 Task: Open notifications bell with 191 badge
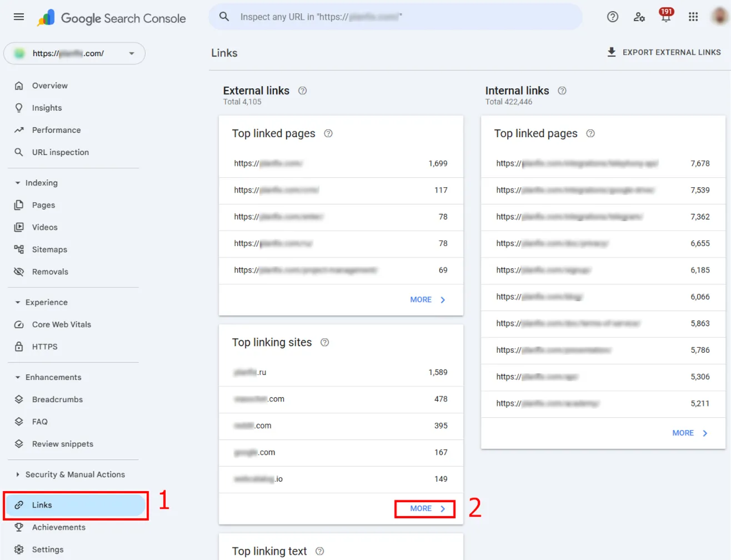click(665, 16)
